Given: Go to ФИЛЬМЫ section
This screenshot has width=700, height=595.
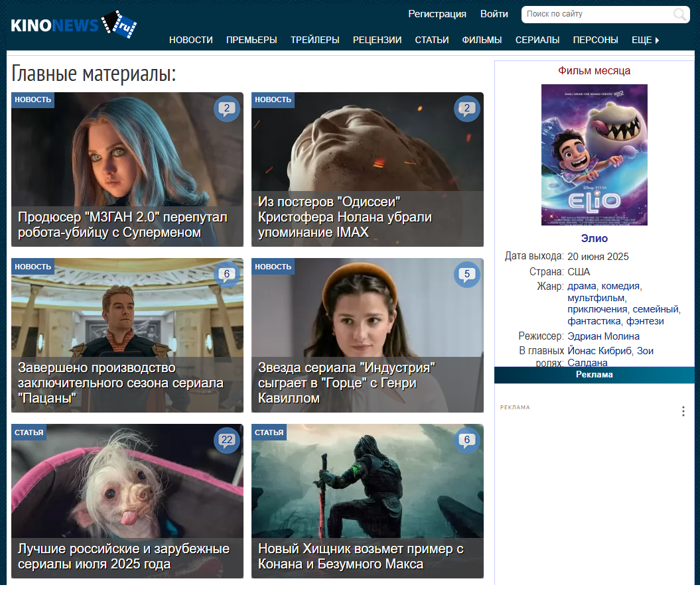Looking at the screenshot, I should pos(482,40).
